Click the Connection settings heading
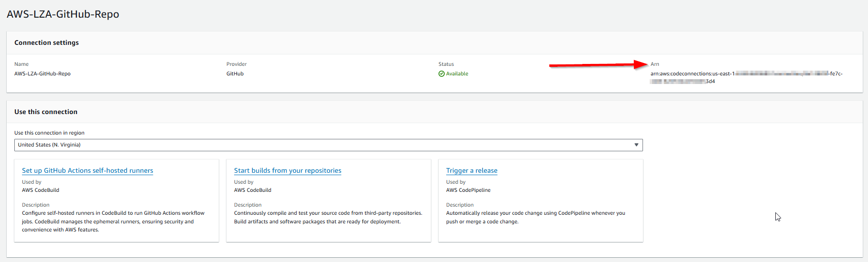868x262 pixels. 46,42
